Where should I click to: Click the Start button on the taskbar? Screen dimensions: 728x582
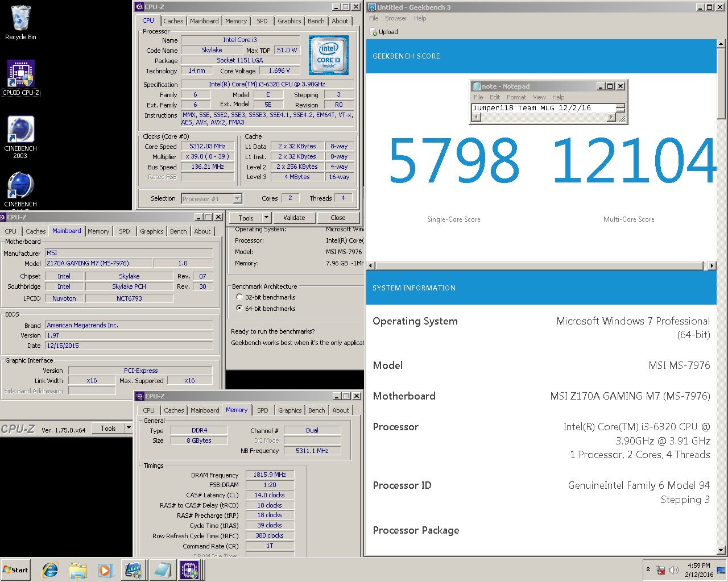(16, 570)
